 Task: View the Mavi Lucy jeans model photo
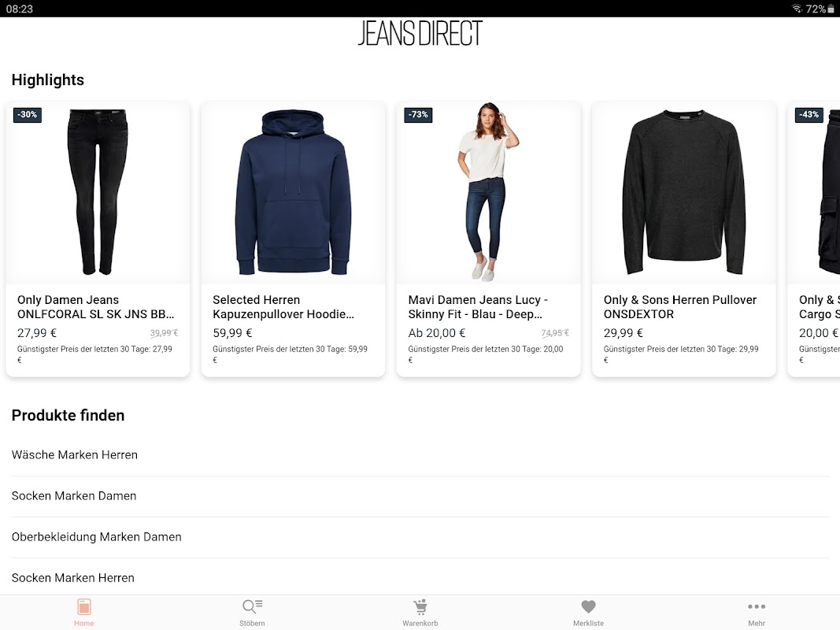click(489, 192)
